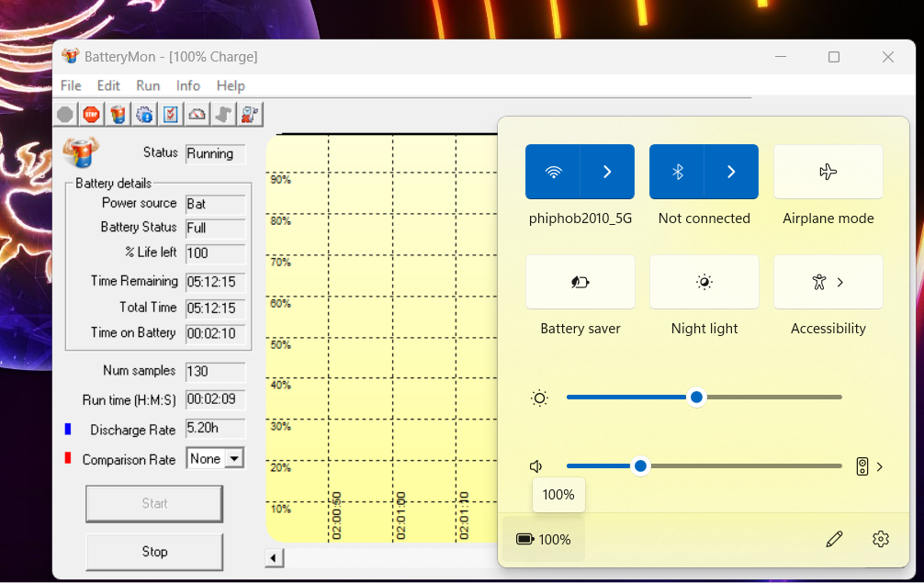Open the Run menu
Image resolution: width=924 pixels, height=583 pixels.
(148, 86)
